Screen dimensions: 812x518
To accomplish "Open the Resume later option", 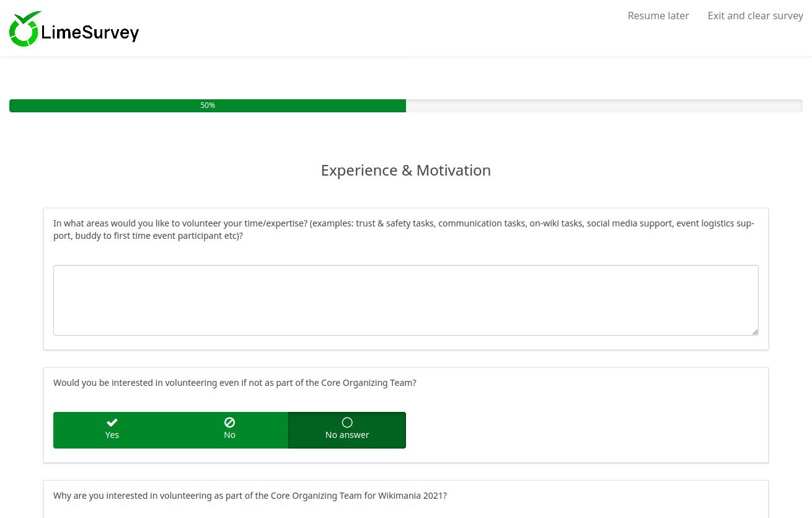I will [658, 16].
